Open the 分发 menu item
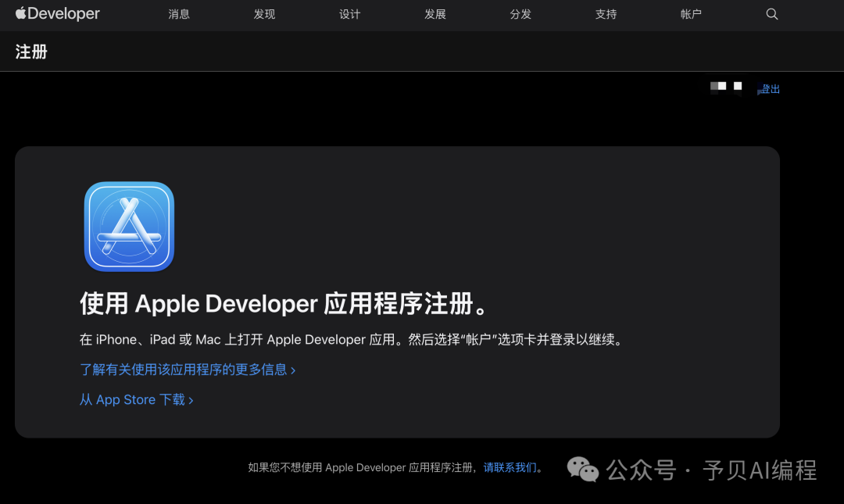This screenshot has height=504, width=844. click(520, 14)
